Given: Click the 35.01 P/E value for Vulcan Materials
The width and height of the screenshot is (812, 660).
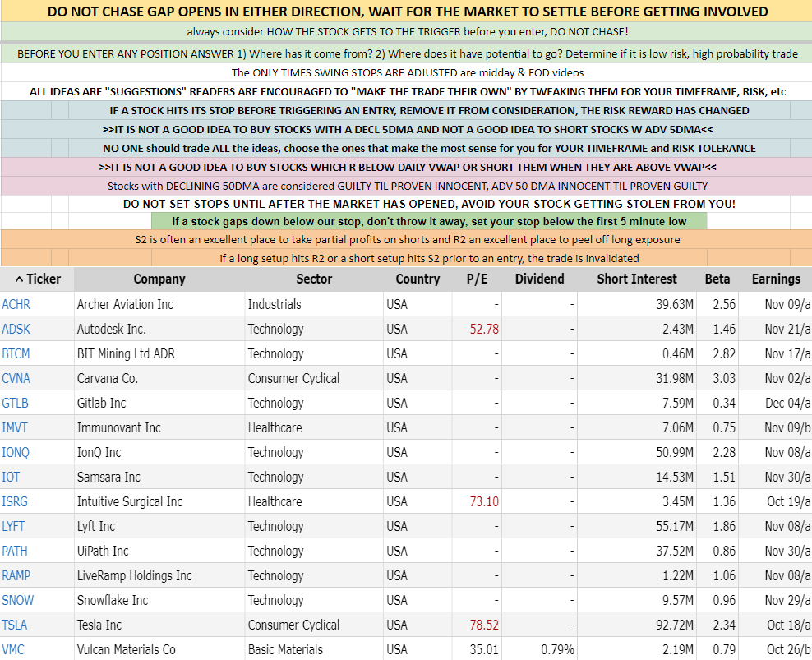Looking at the screenshot, I should pos(484,649).
